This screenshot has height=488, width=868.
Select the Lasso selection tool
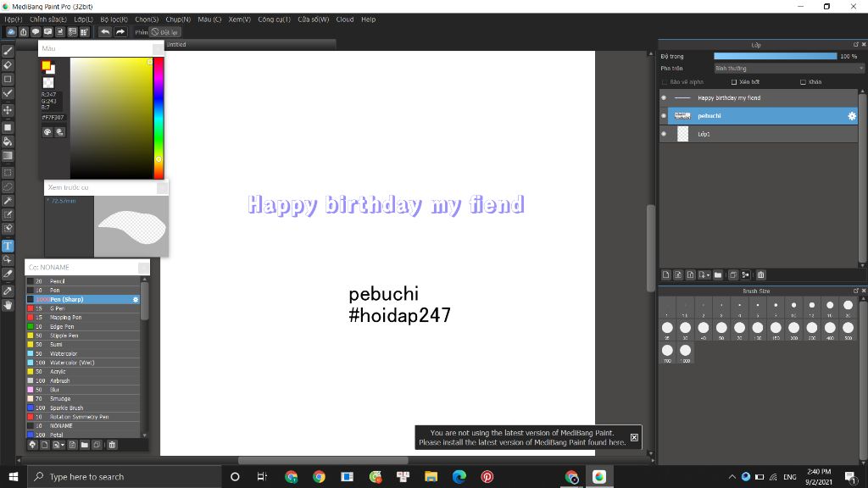pyautogui.click(x=8, y=187)
